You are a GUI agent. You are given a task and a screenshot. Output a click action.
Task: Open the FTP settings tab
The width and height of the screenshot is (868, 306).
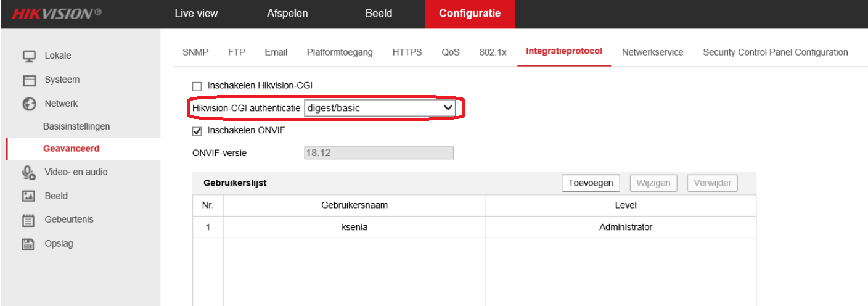coord(237,52)
